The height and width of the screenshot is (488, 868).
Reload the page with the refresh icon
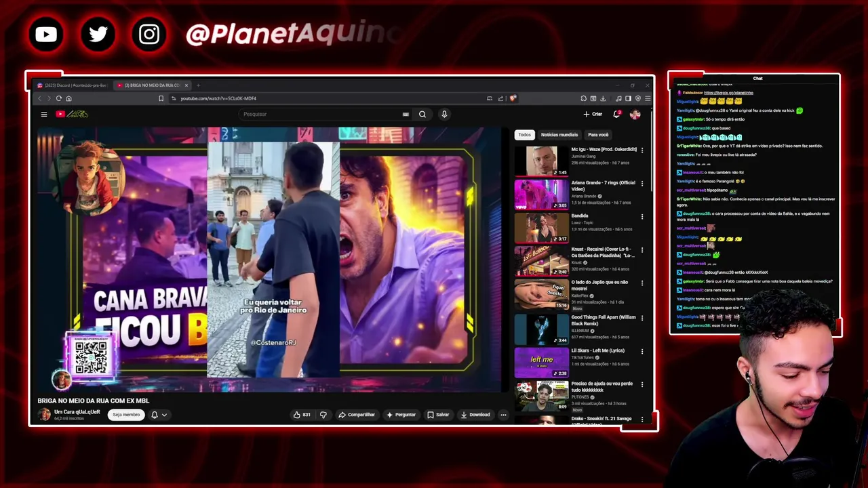[59, 99]
